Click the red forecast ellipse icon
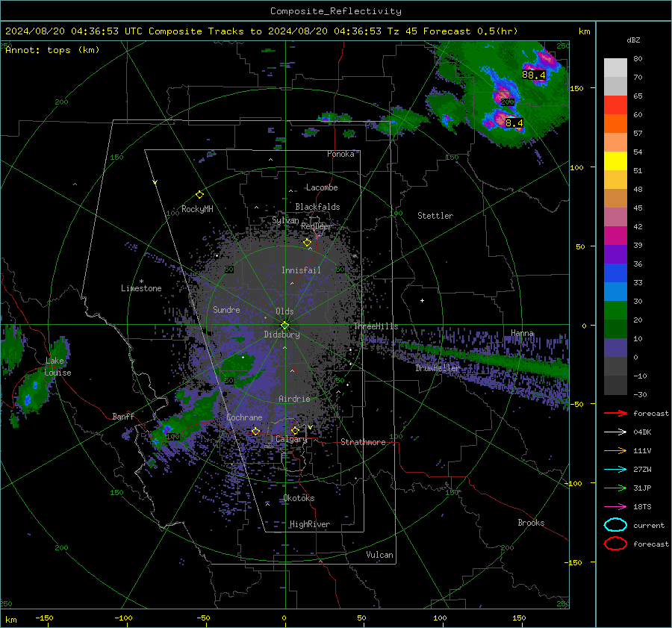672x628 pixels. coord(615,544)
